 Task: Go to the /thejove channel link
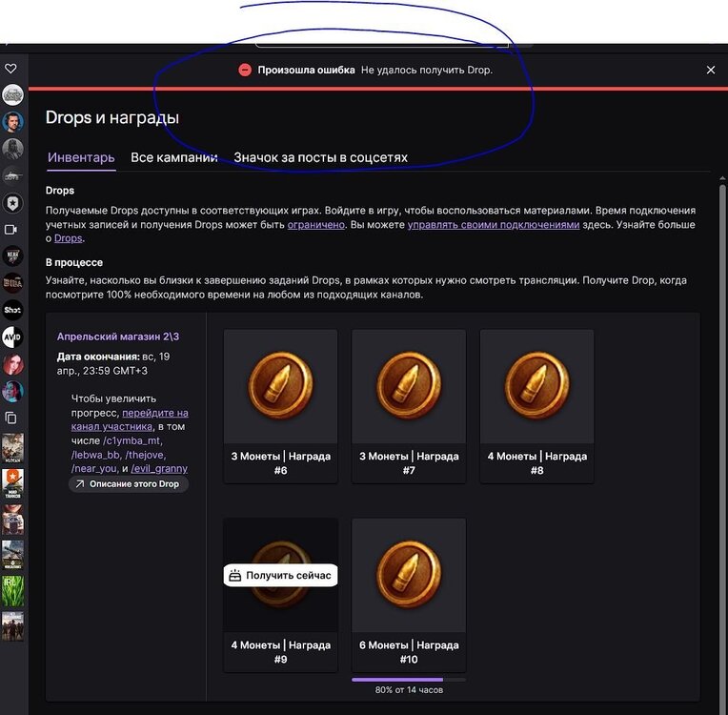click(145, 455)
